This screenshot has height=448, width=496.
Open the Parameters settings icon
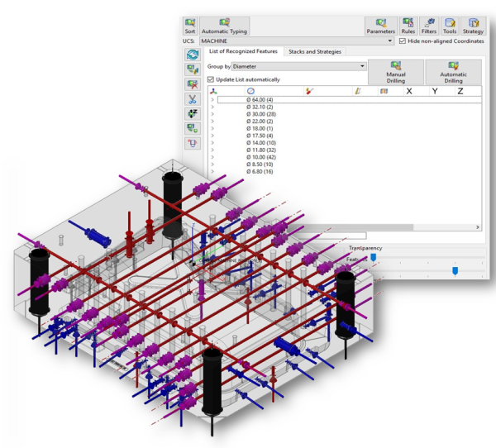pos(381,24)
